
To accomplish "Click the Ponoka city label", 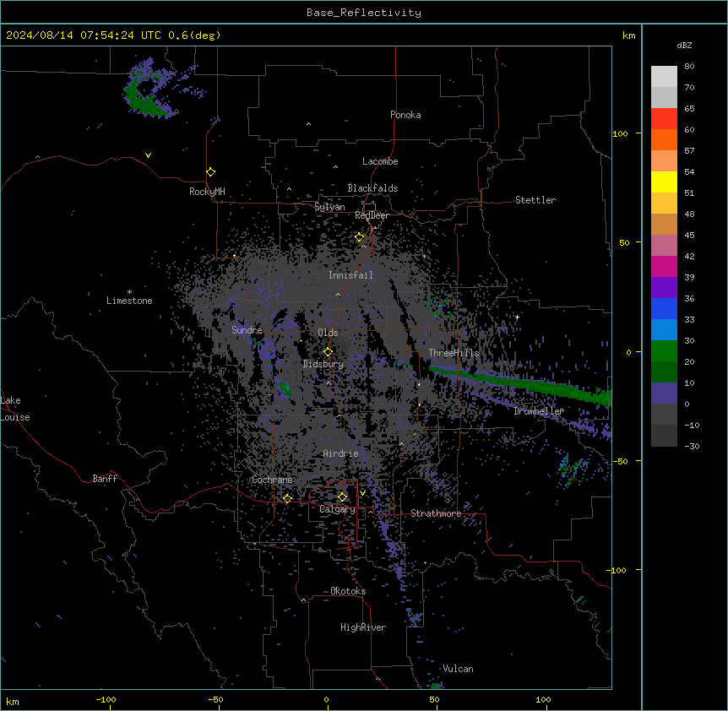I will pos(405,115).
